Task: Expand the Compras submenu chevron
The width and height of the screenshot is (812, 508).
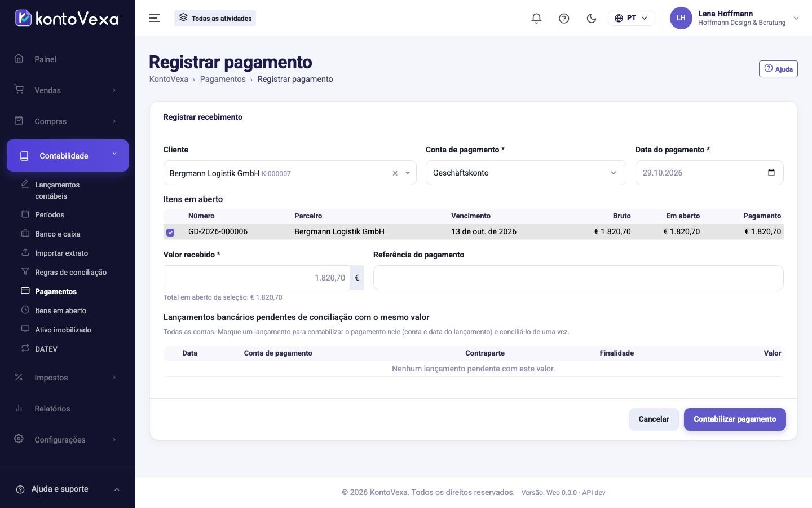Action: 114,121
